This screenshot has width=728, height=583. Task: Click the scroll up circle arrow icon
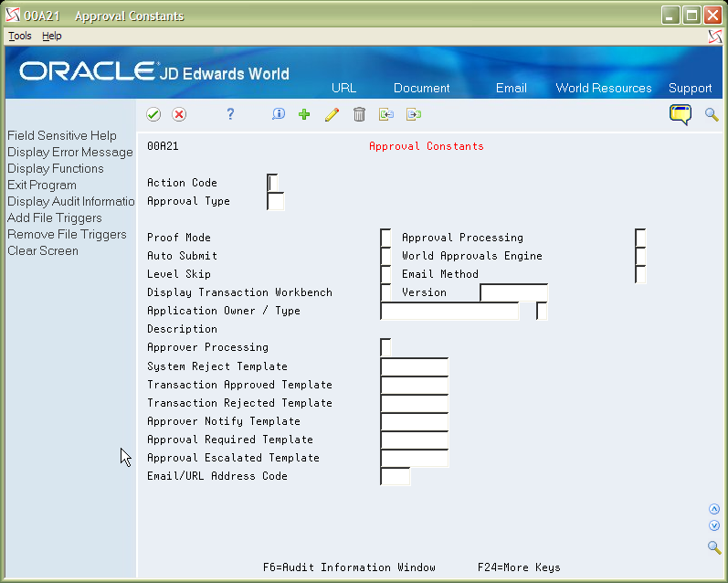point(714,509)
